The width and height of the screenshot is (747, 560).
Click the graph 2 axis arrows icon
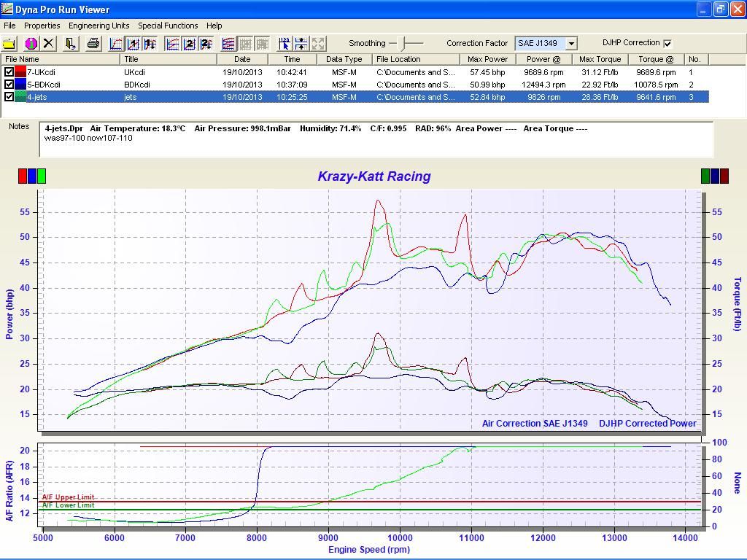coord(206,44)
